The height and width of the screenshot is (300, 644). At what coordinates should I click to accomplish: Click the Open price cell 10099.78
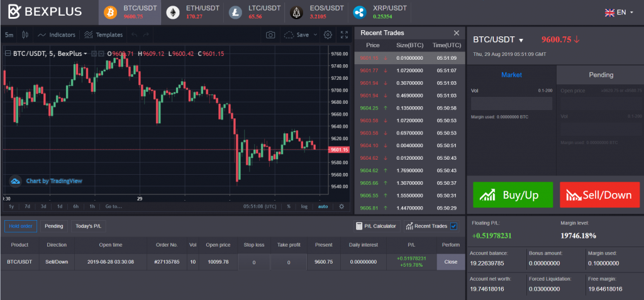pyautogui.click(x=217, y=262)
